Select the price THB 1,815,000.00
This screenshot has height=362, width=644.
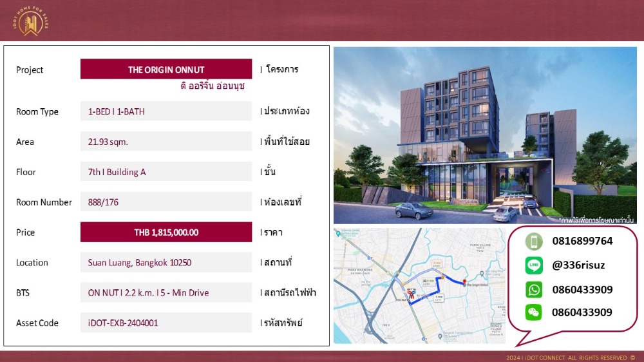coord(166,232)
